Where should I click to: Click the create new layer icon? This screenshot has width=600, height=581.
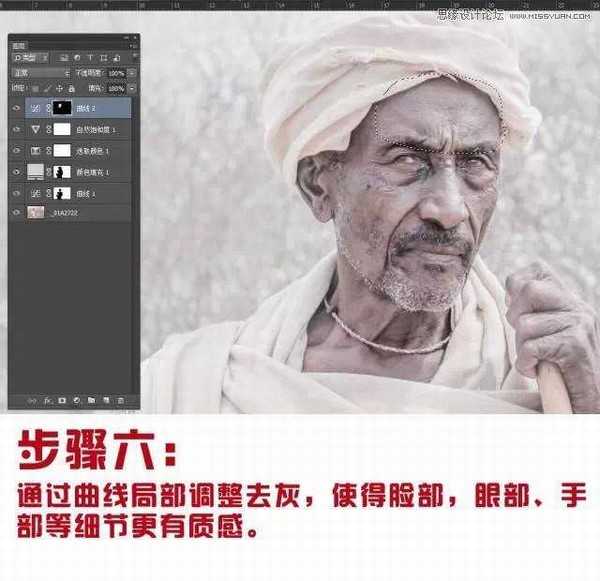pos(106,399)
